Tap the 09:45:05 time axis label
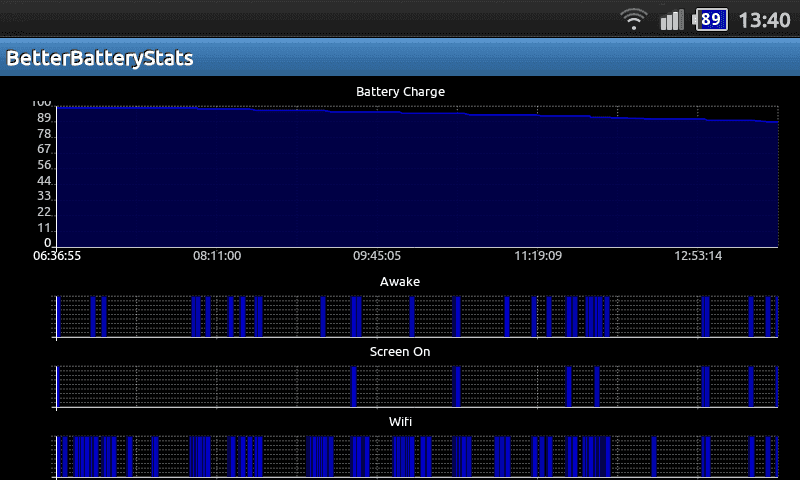This screenshot has width=800, height=480. [377, 256]
